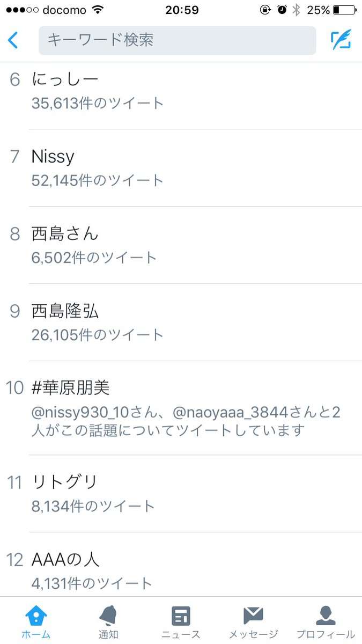Tap the ニュース news icon

pyautogui.click(x=181, y=616)
